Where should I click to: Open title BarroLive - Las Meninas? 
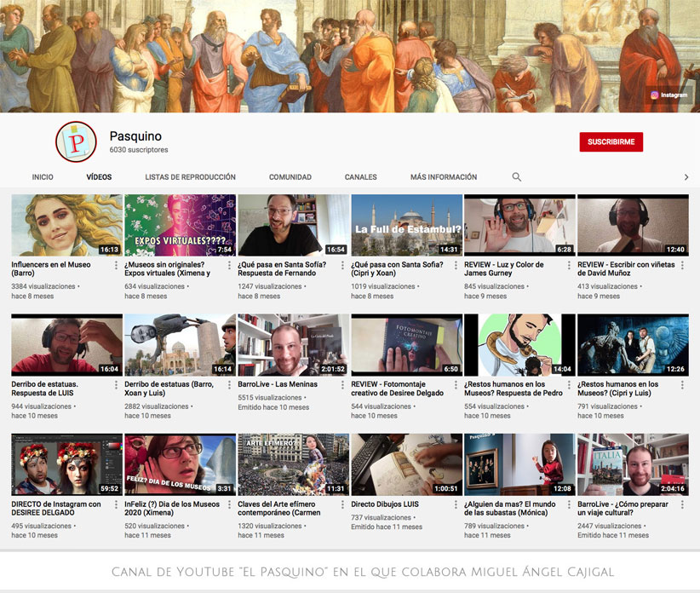278,384
